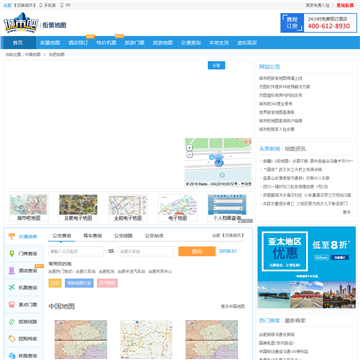Click the green location pin icon for 门牌查询

(12, 254)
